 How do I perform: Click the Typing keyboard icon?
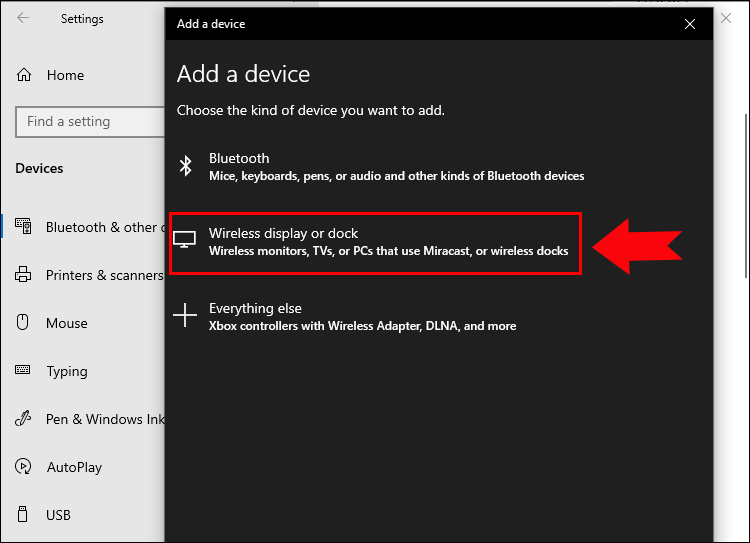click(x=24, y=371)
